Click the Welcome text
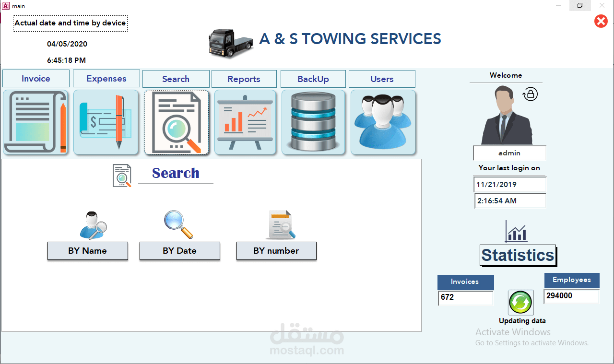 506,75
